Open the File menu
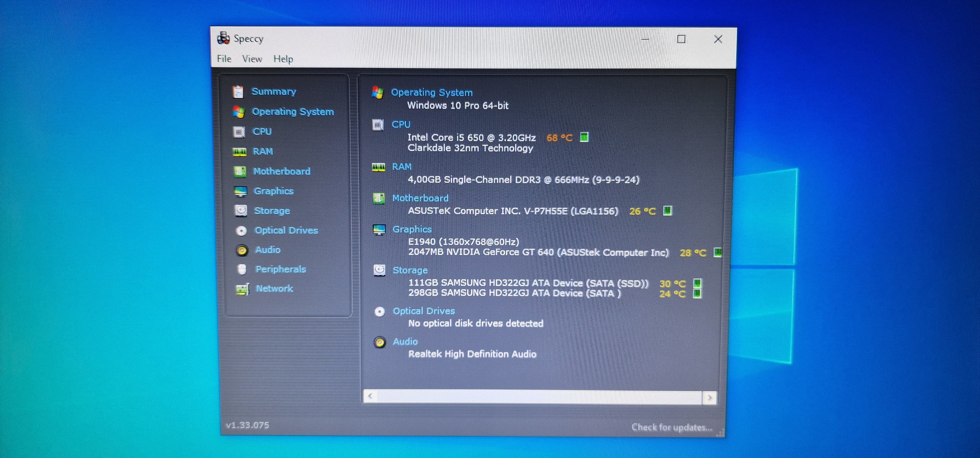980x458 pixels. click(224, 59)
